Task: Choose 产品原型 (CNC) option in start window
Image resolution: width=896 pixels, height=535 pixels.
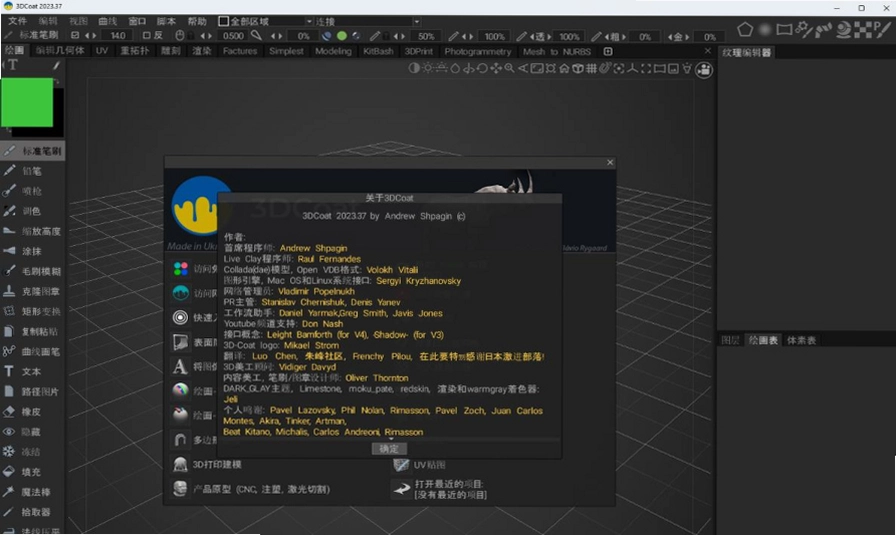Action: point(251,489)
